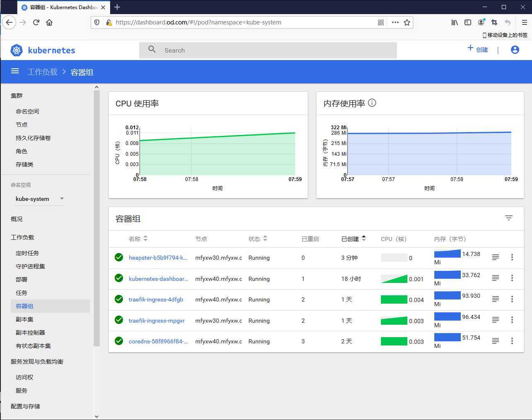
Task: Open the kube-system namespace dropdown
Action: 40,199
